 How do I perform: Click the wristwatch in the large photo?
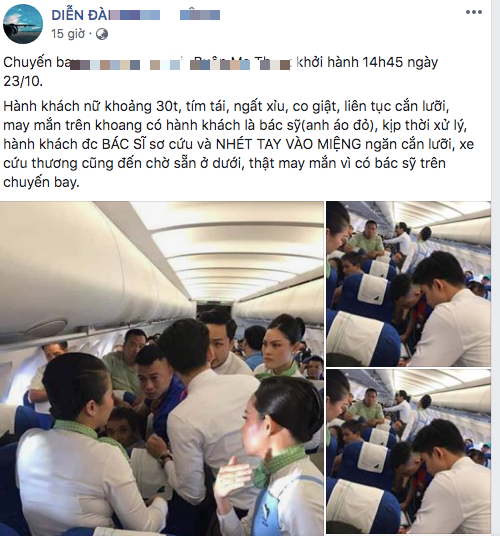(x=165, y=459)
